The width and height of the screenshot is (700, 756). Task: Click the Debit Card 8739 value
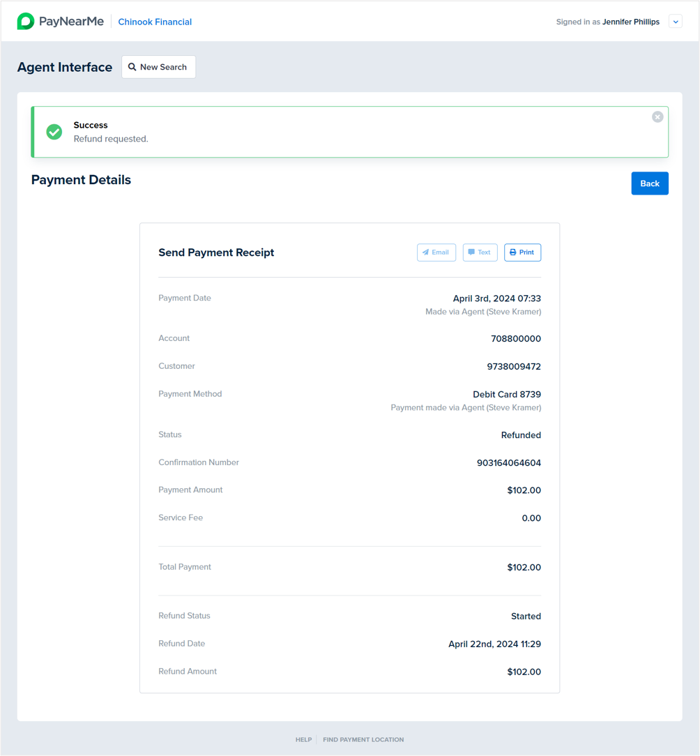click(x=507, y=395)
